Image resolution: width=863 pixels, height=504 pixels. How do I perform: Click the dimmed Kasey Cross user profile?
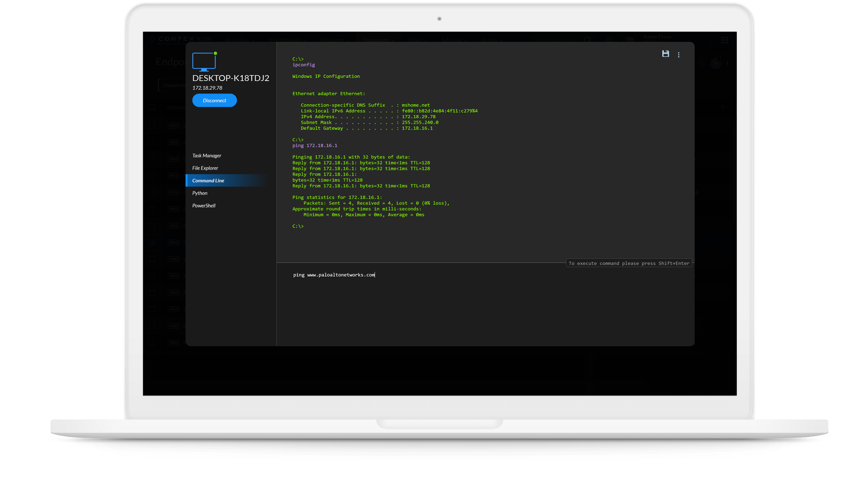click(657, 37)
